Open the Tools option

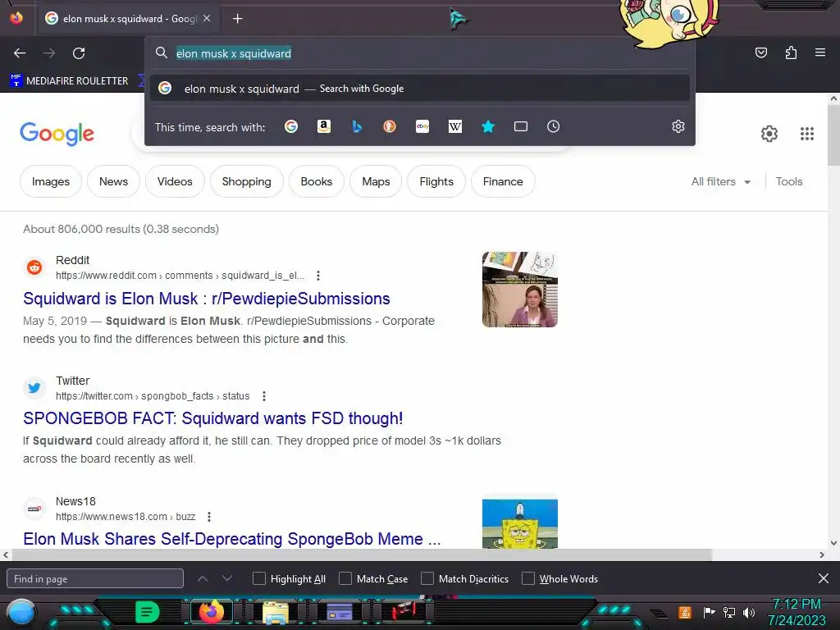tap(789, 181)
